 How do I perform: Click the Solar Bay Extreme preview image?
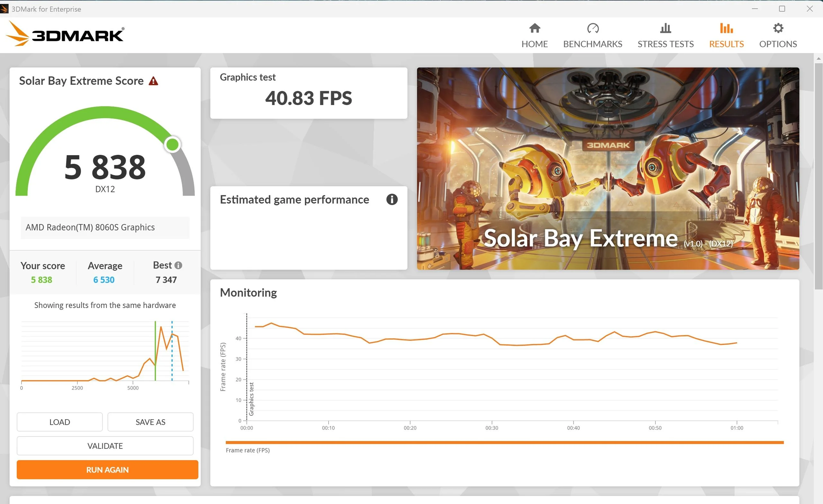608,169
